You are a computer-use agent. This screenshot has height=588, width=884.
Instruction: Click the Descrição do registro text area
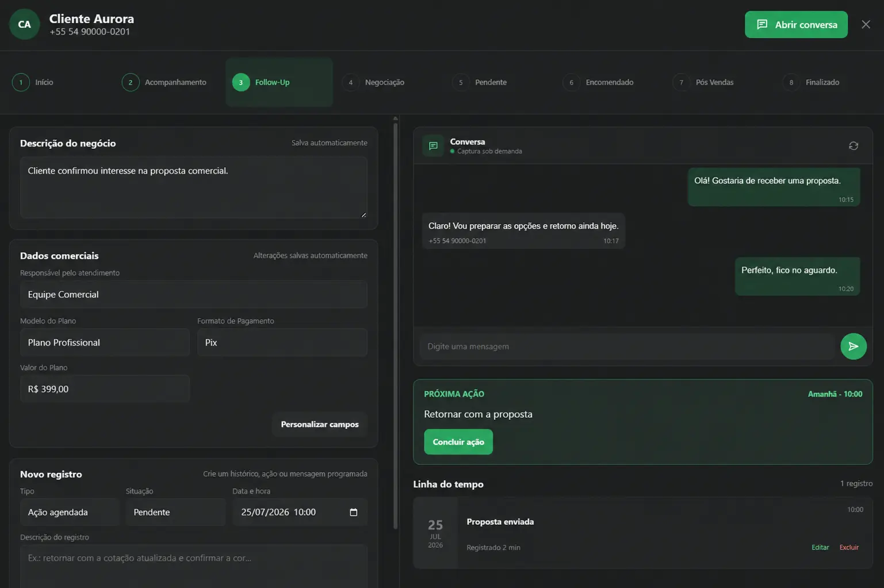coord(194,566)
